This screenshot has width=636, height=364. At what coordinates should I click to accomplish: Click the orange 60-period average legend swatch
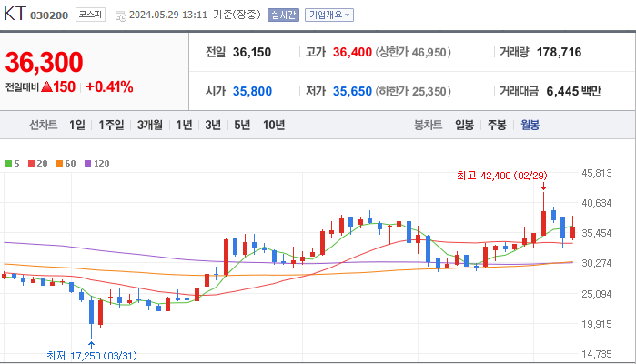click(60, 164)
